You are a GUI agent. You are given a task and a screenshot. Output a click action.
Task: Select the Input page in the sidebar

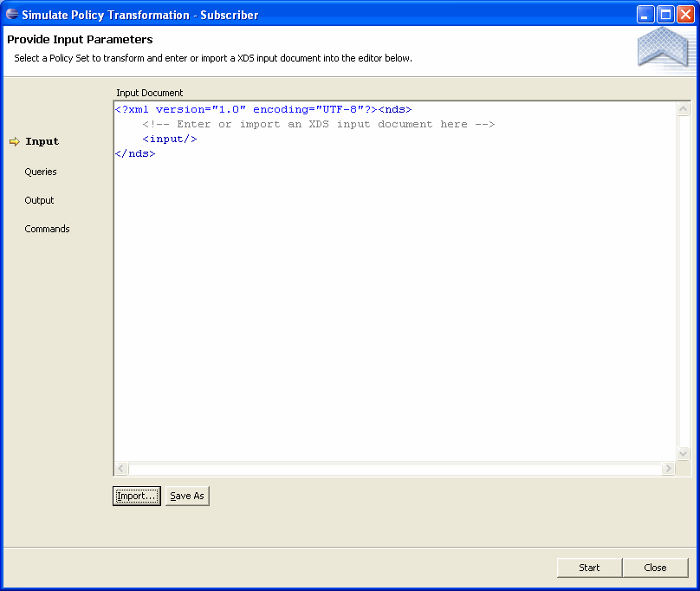(42, 141)
